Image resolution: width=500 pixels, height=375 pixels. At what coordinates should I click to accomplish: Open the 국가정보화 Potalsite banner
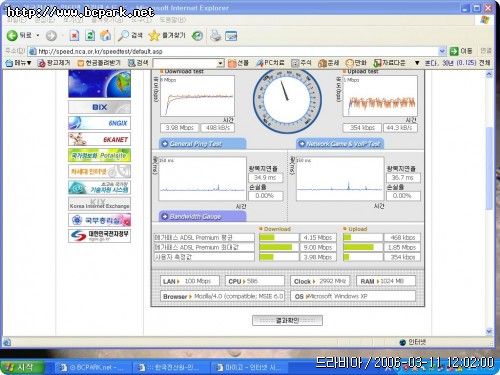[x=99, y=155]
